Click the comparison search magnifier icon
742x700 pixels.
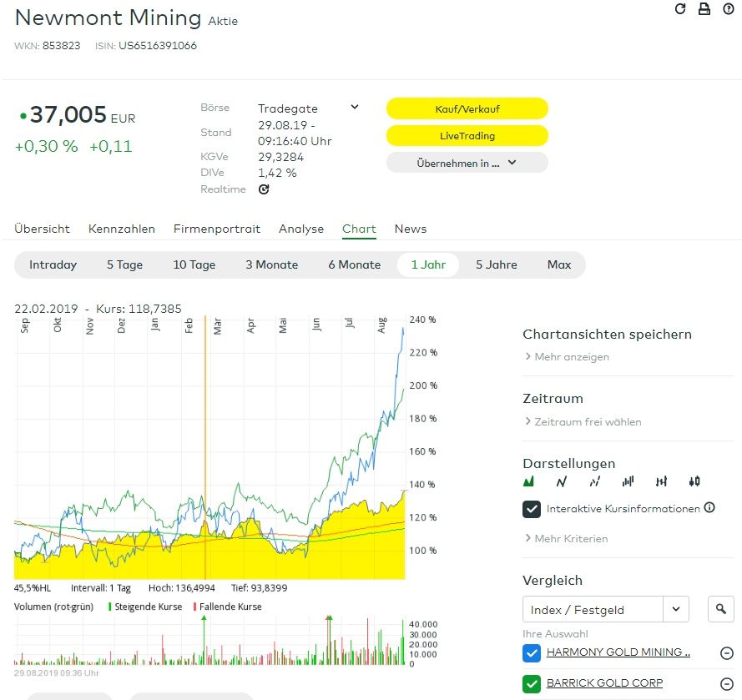click(720, 610)
